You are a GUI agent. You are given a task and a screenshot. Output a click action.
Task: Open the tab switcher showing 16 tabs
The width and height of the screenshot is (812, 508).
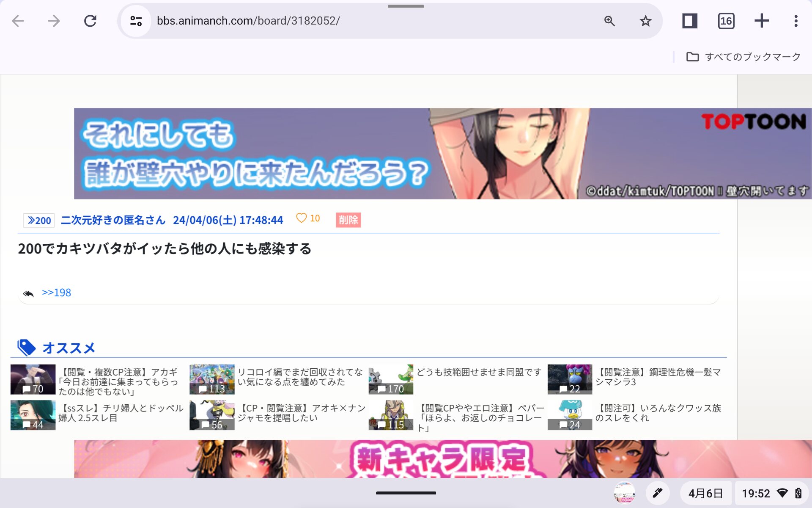point(726,21)
